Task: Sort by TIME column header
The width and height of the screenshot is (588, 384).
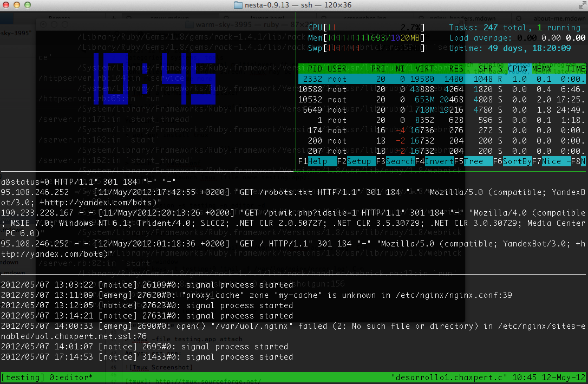Action: point(576,69)
